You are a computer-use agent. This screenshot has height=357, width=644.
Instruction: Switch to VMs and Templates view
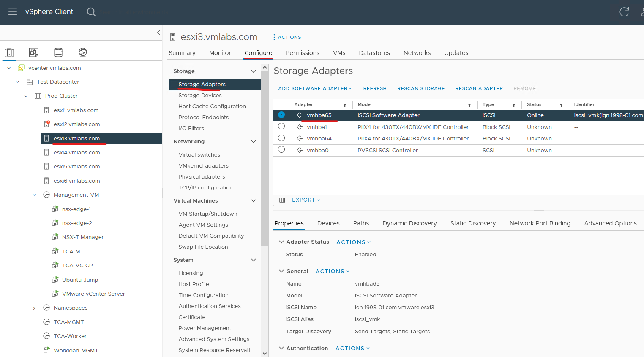click(34, 52)
